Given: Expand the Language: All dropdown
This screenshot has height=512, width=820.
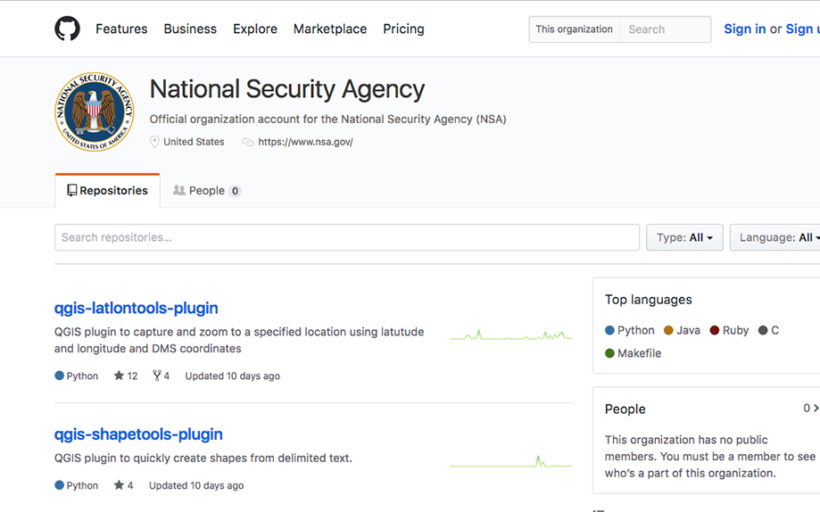Looking at the screenshot, I should click(776, 237).
